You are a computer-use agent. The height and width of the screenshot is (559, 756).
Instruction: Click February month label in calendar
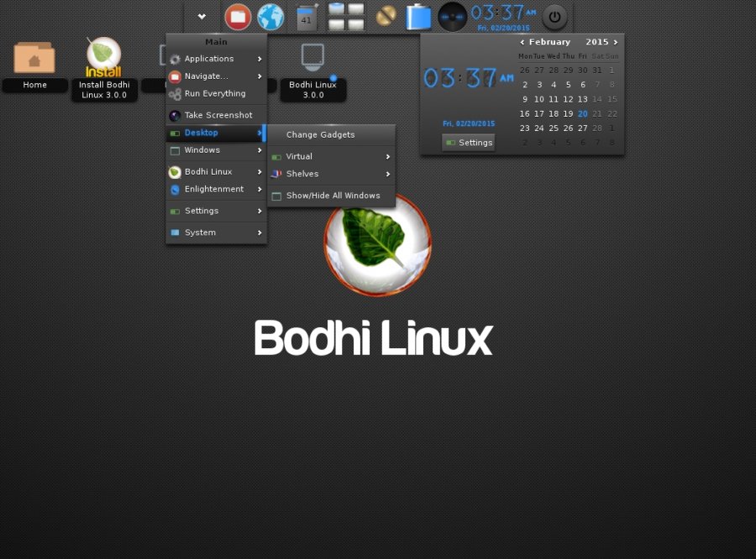click(x=549, y=42)
